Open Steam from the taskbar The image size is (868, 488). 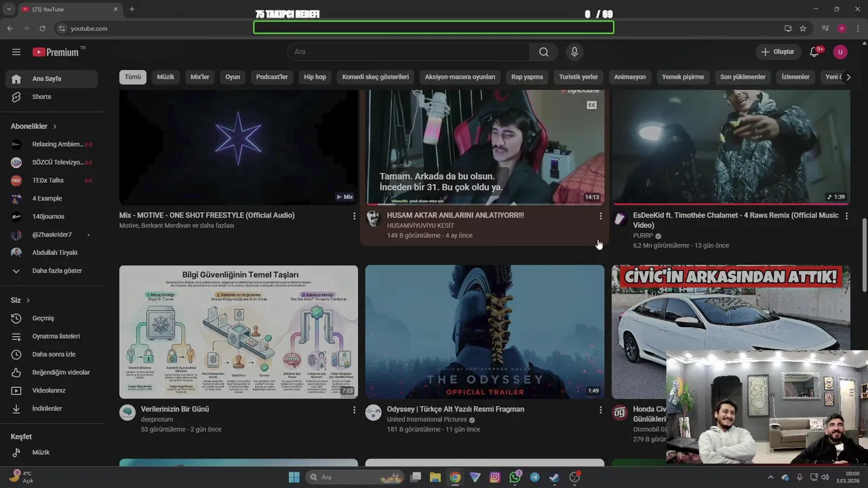(555, 477)
